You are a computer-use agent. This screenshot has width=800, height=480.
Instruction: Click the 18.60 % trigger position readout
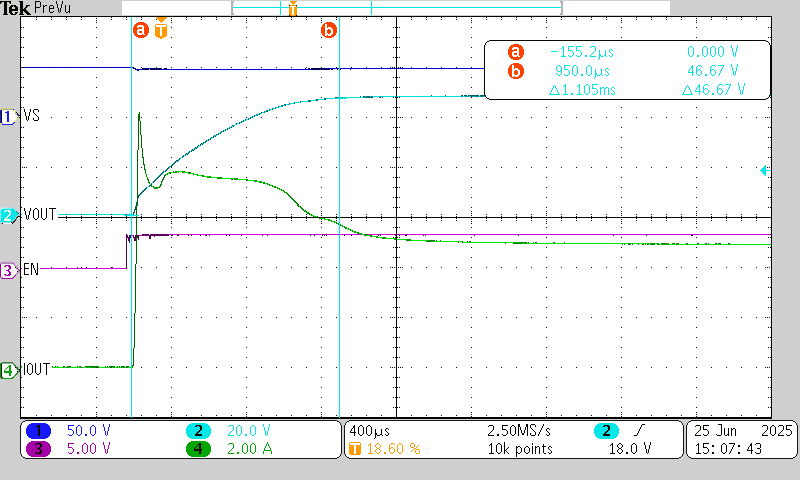(394, 449)
